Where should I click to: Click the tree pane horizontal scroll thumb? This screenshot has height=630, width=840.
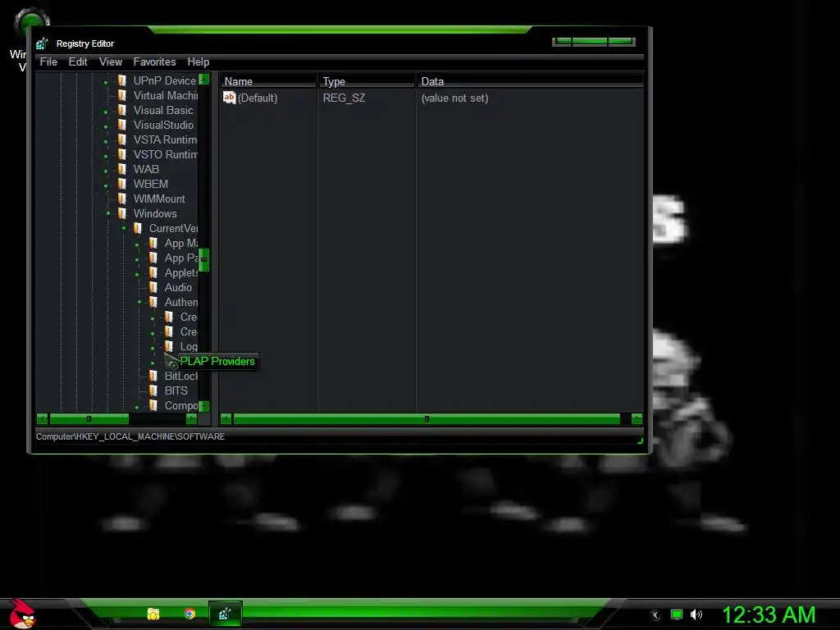tap(89, 418)
